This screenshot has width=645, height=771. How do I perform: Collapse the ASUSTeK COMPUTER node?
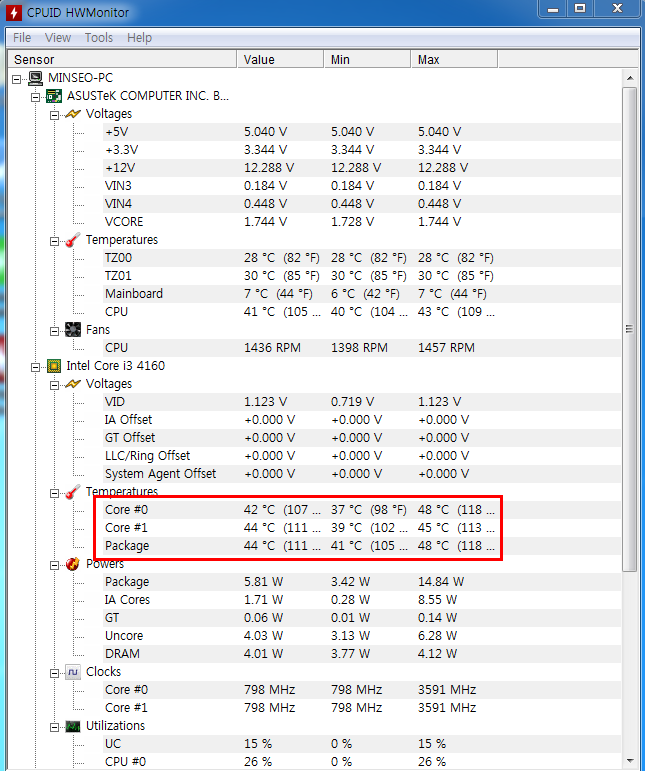35,97
